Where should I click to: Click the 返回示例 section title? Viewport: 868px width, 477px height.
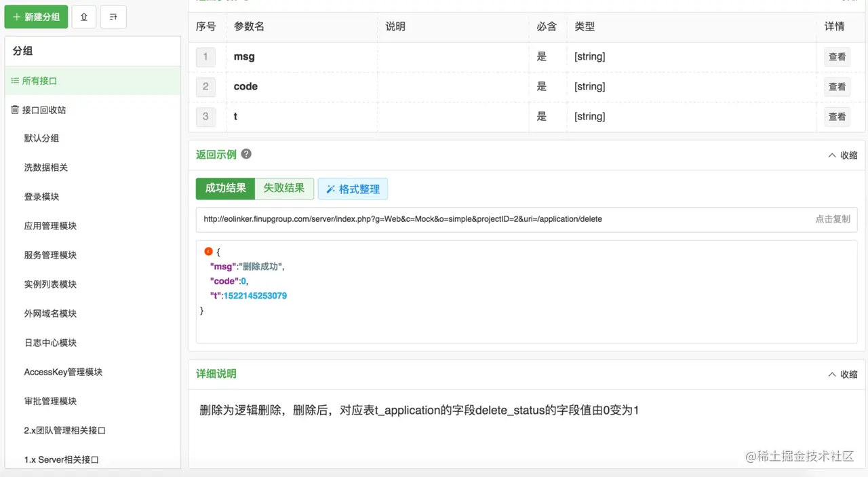pos(216,155)
